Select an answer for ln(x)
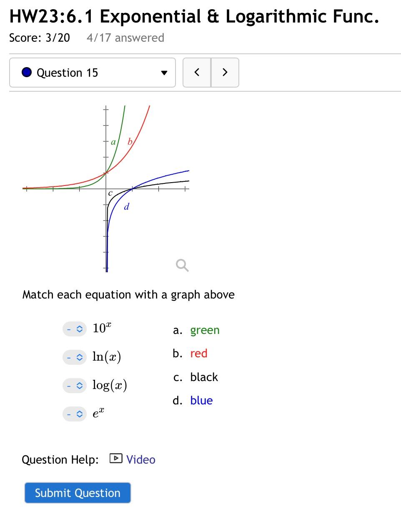Image resolution: width=401 pixels, height=532 pixels. pyautogui.click(x=74, y=357)
